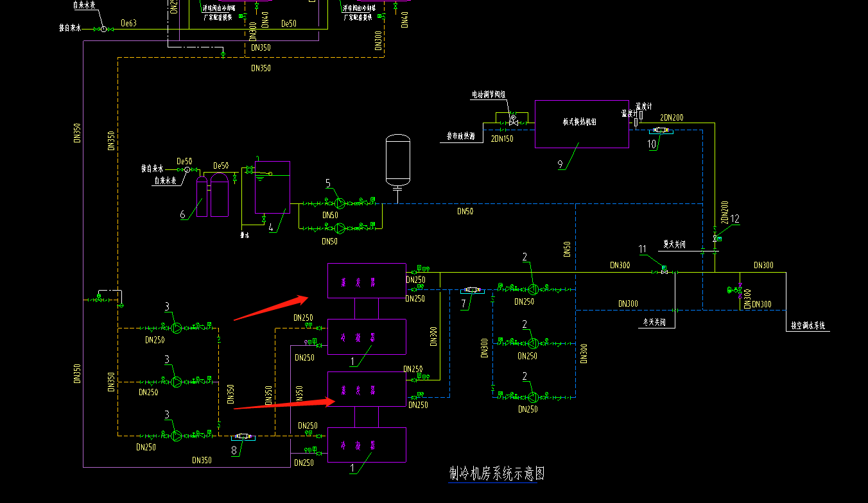
Task: Select the lowest pump tagged 2
Action: pos(533,396)
